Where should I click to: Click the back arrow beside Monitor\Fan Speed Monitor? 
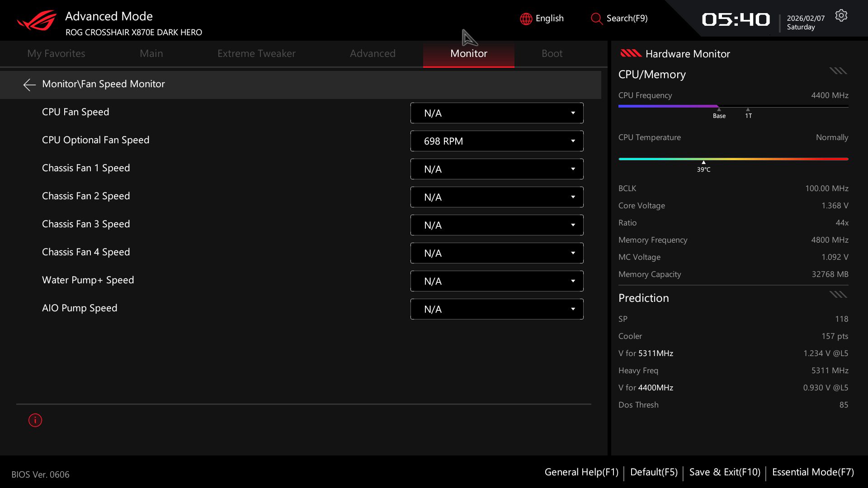tap(29, 84)
